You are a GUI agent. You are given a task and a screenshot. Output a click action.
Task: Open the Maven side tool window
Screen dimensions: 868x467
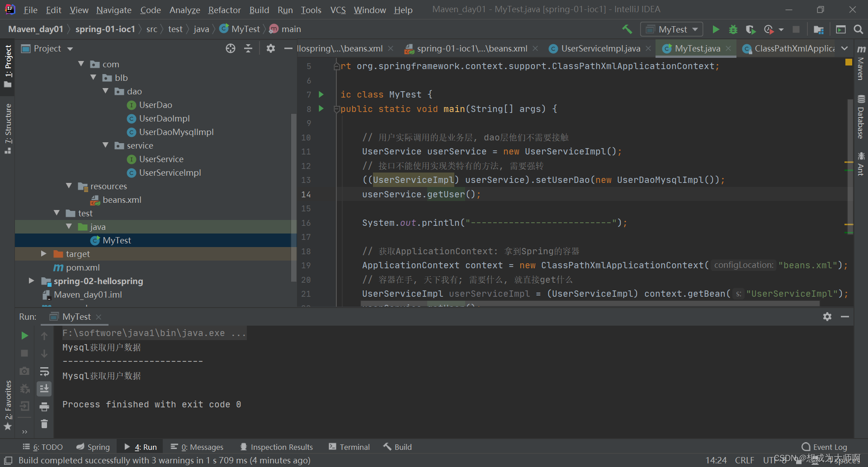click(x=861, y=63)
